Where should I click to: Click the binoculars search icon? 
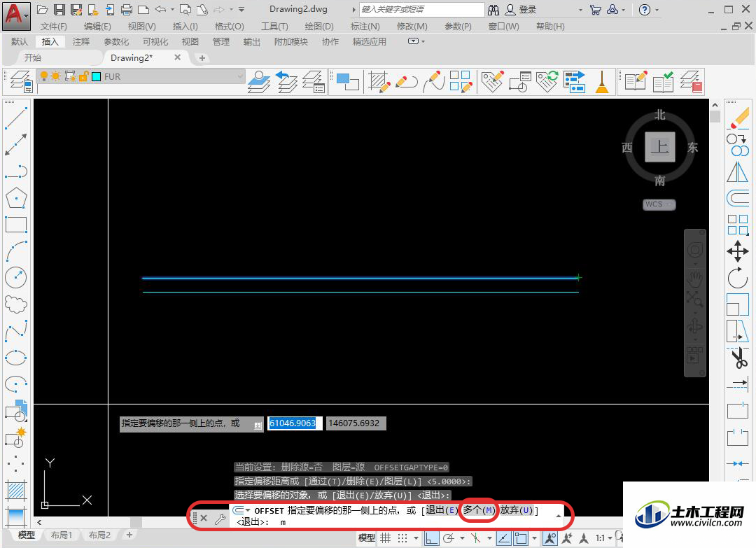point(493,9)
